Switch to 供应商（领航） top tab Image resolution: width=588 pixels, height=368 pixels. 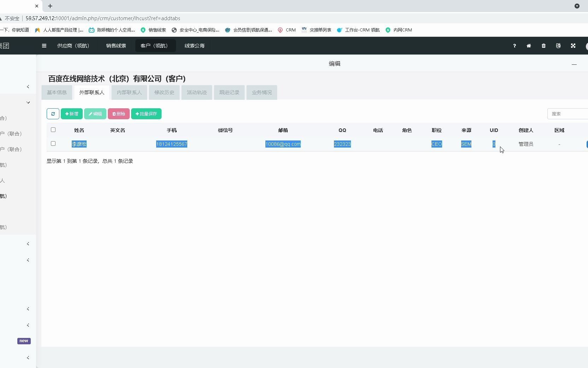[x=73, y=46]
